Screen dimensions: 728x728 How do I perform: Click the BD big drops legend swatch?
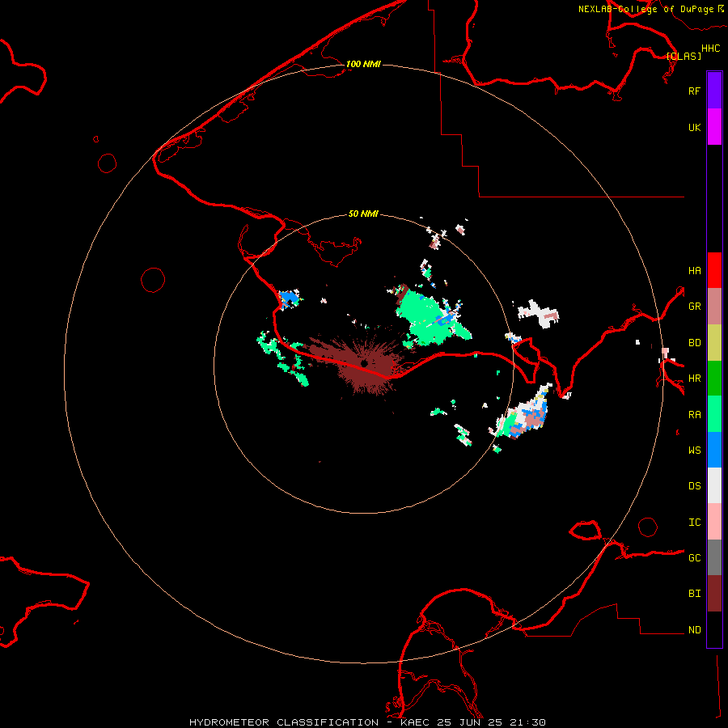[x=714, y=343]
